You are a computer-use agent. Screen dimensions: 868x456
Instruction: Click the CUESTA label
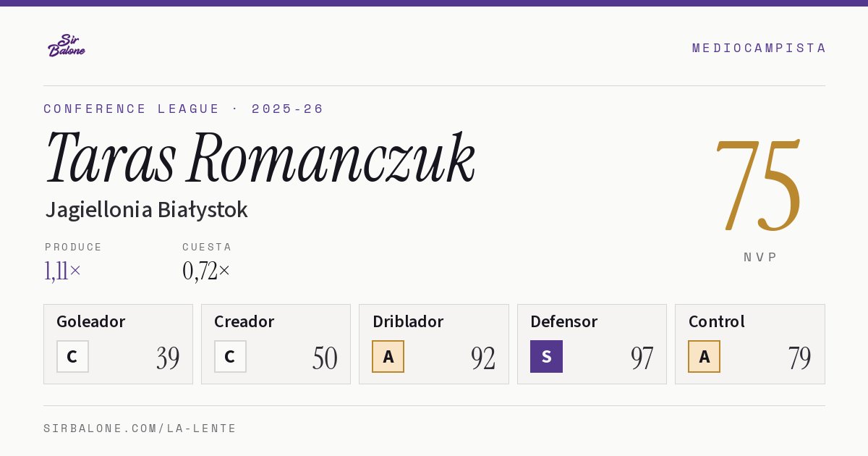click(207, 247)
